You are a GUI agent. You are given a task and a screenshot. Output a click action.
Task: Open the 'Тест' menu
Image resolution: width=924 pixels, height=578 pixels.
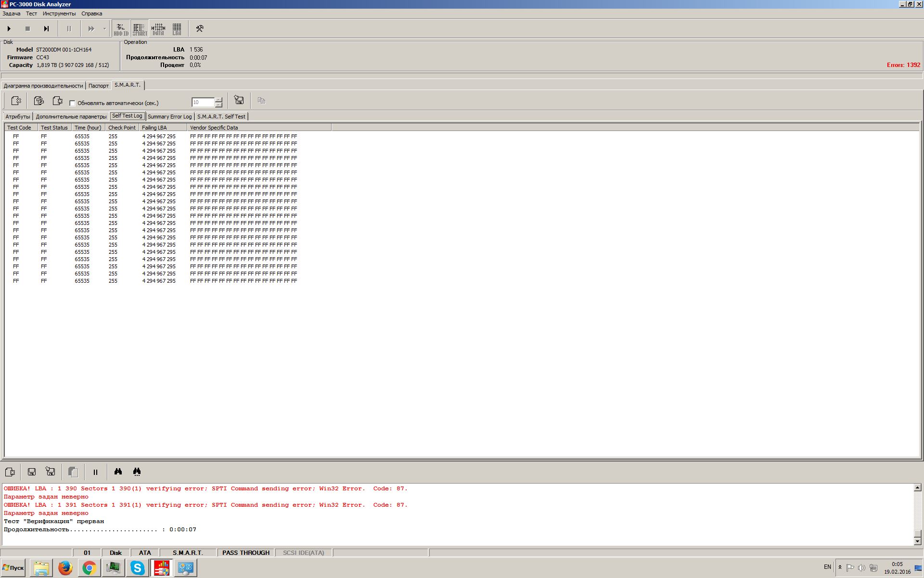(31, 13)
